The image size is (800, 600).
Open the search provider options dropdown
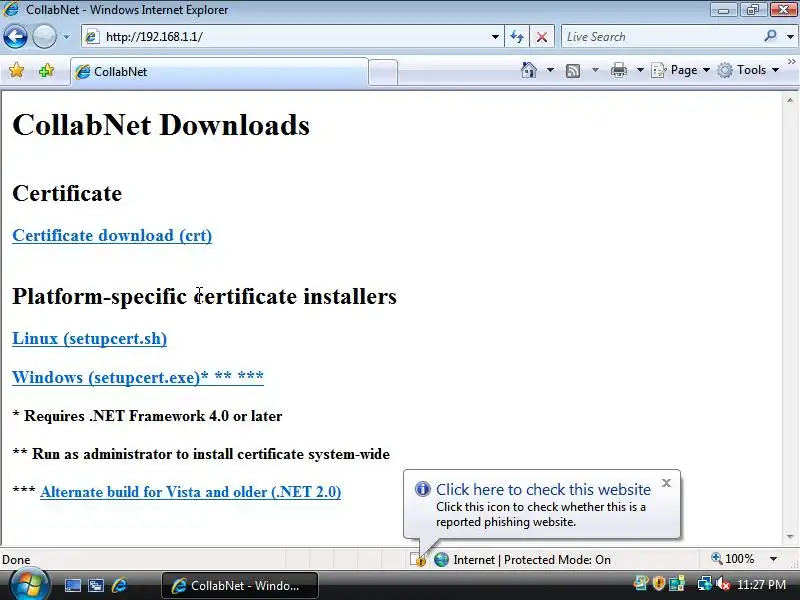pyautogui.click(x=790, y=37)
